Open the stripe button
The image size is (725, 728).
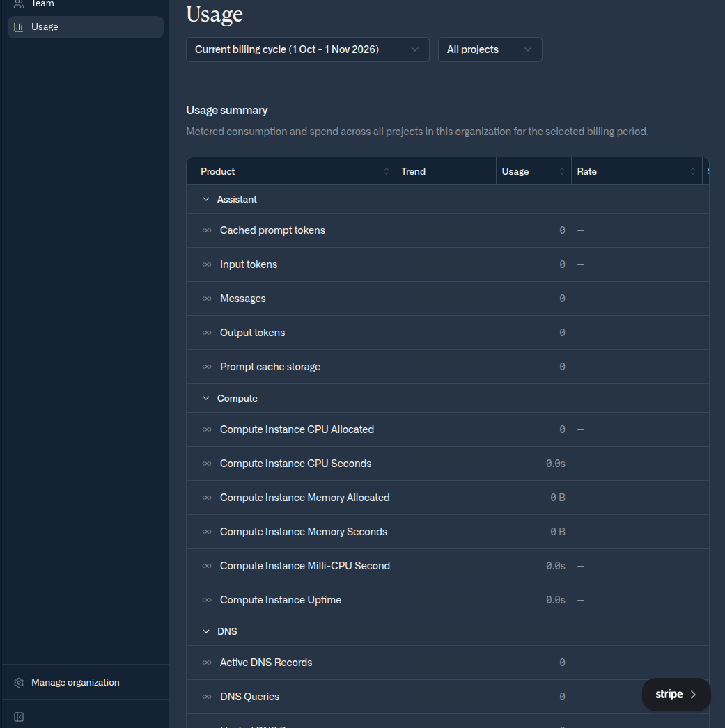coord(676,694)
